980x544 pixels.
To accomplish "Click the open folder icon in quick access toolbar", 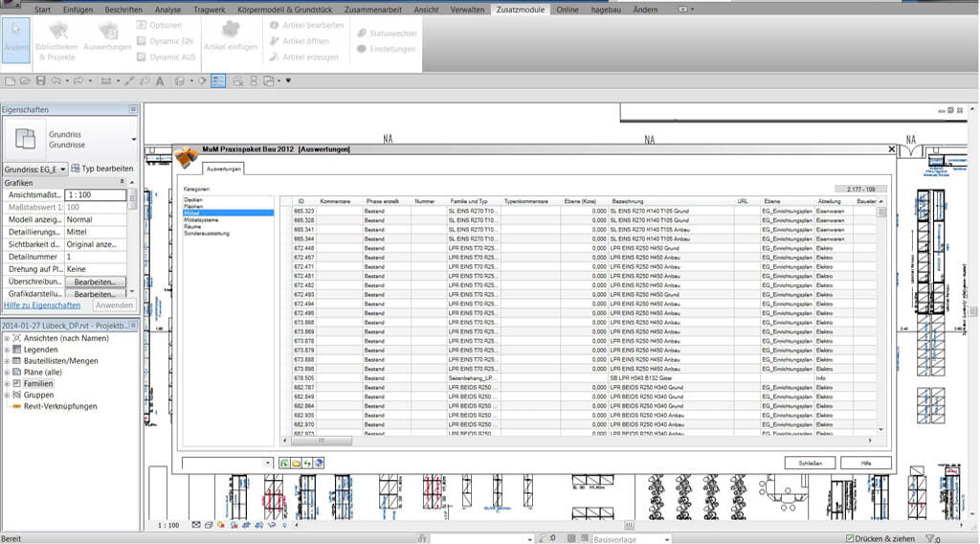I will [x=26, y=81].
